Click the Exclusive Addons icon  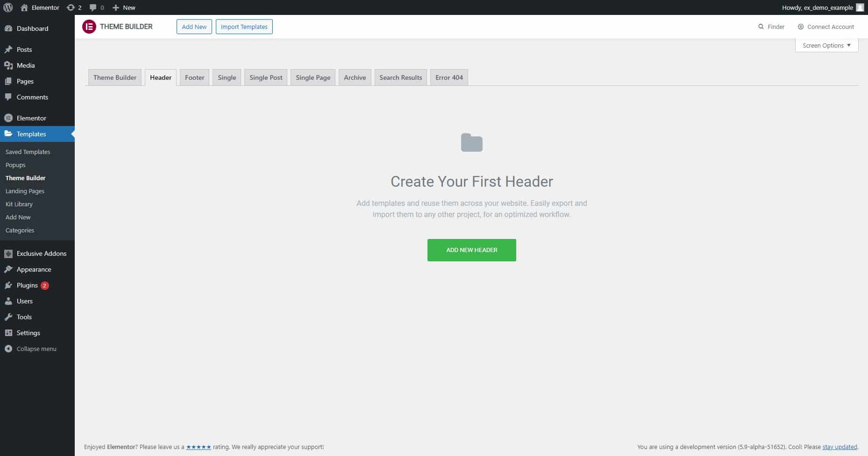[8, 253]
